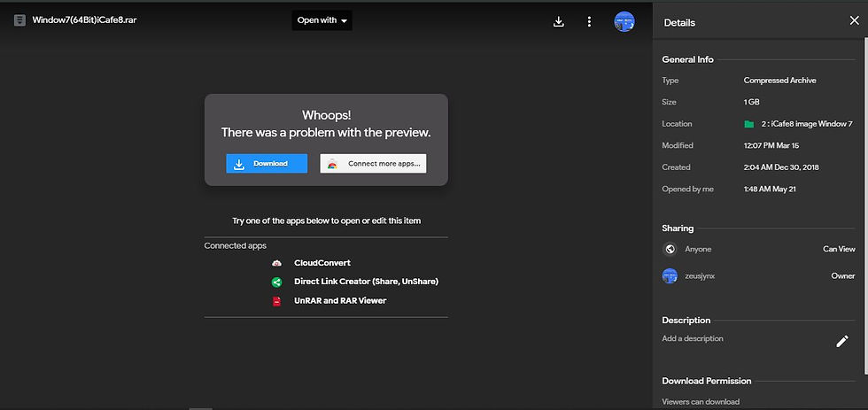Viewport: 868px width, 410px height.
Task: Click the red UnRAR and RAR Viewer icon
Action: pyautogui.click(x=276, y=301)
